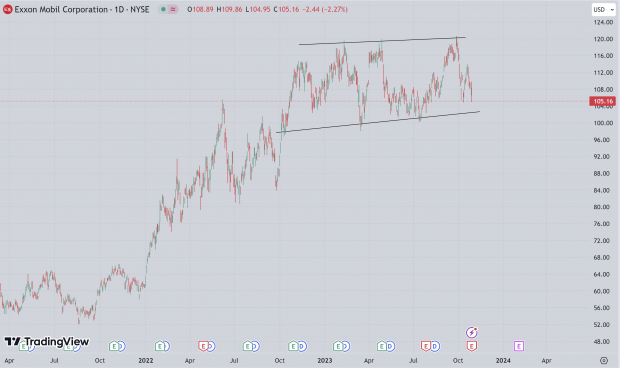
Task: Open the USD currency dropdown
Action: 603,9
